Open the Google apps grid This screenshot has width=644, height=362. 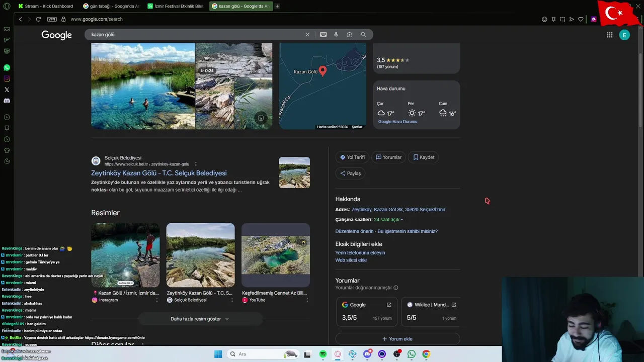[x=610, y=35]
